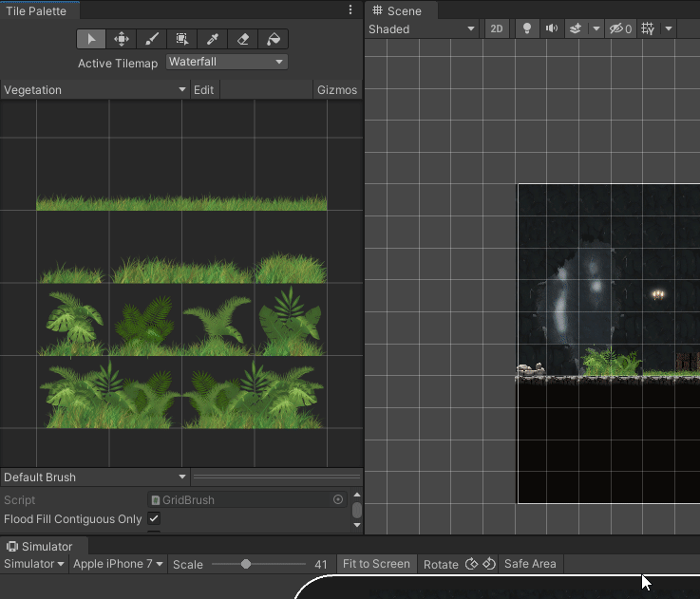Select the tile Select tool (arrow)
Viewport: 700px width, 599px height.
[x=91, y=39]
